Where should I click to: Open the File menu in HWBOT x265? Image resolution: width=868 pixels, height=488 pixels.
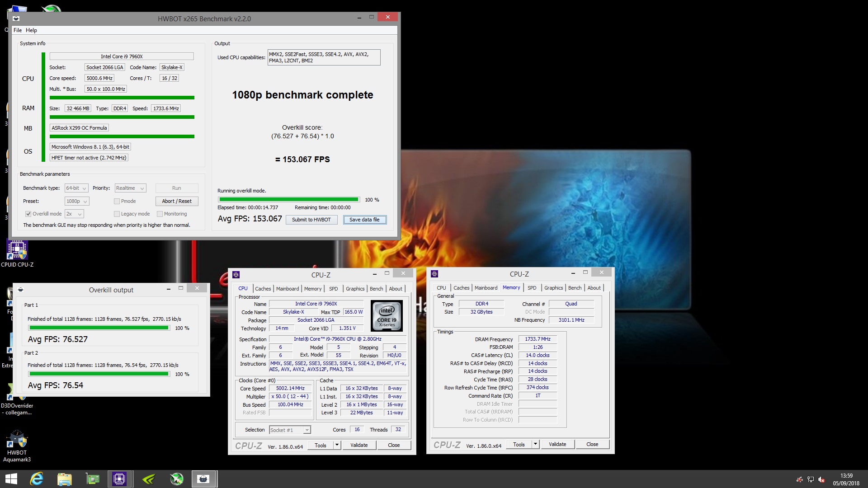click(18, 30)
